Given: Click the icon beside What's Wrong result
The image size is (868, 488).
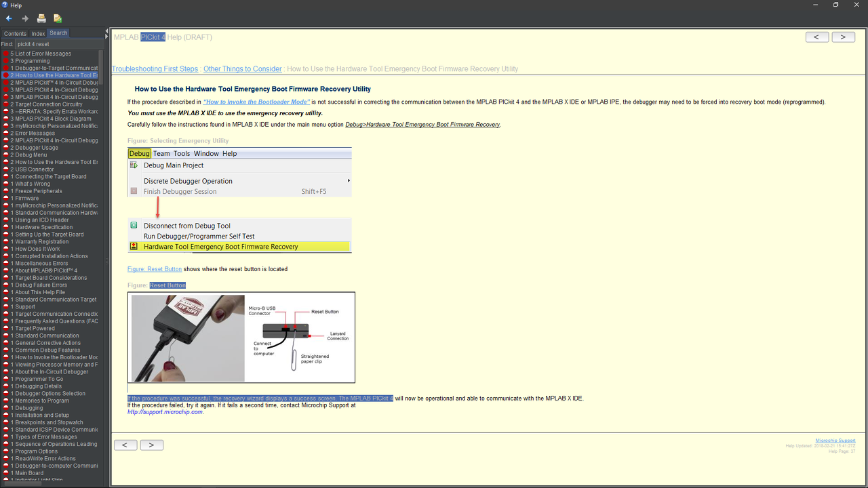Looking at the screenshot, I should [5, 184].
